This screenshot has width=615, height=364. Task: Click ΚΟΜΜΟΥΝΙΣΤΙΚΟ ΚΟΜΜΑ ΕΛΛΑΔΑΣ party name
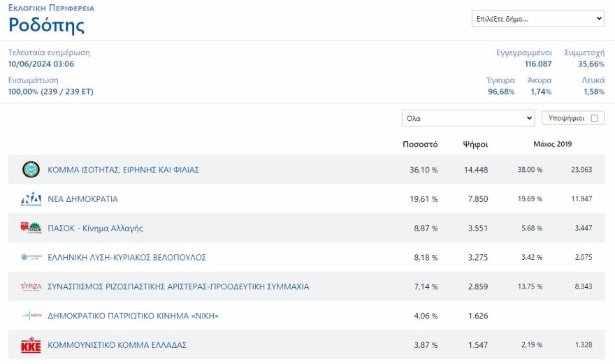point(117,345)
